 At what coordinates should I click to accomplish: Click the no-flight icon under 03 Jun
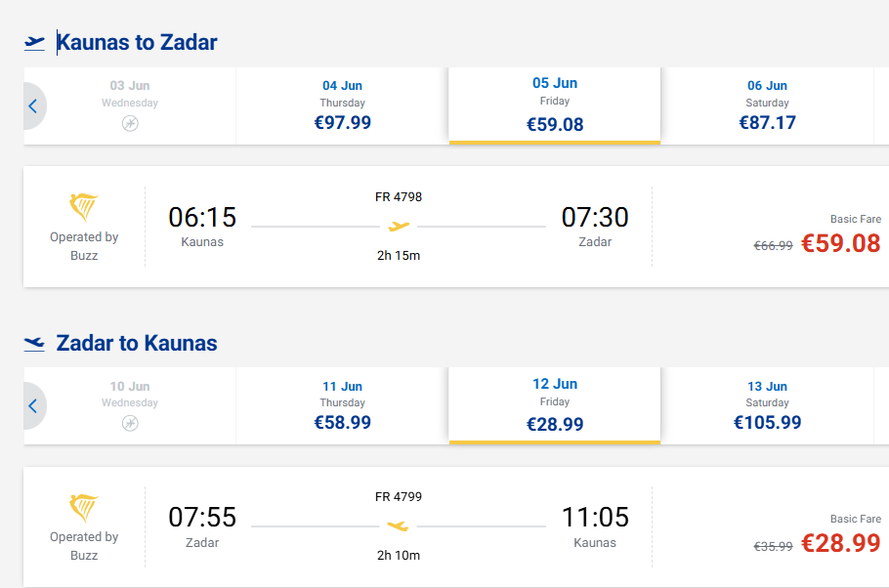coord(130,123)
